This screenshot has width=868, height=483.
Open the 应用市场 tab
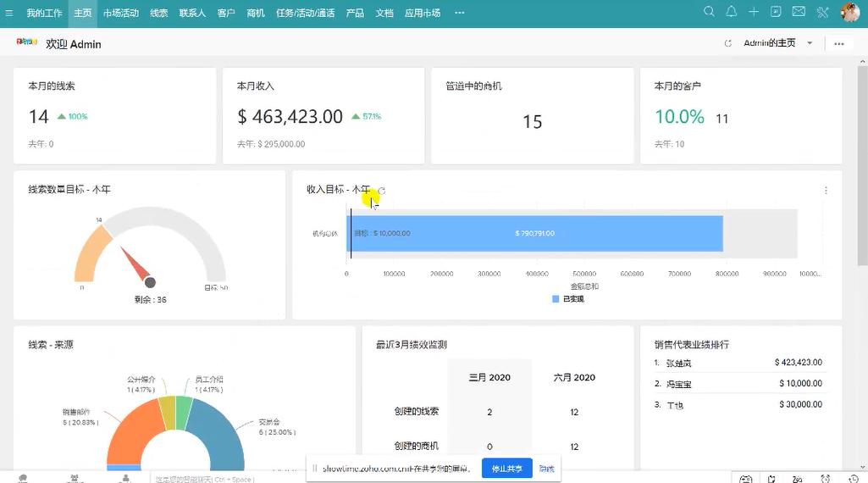[423, 14]
